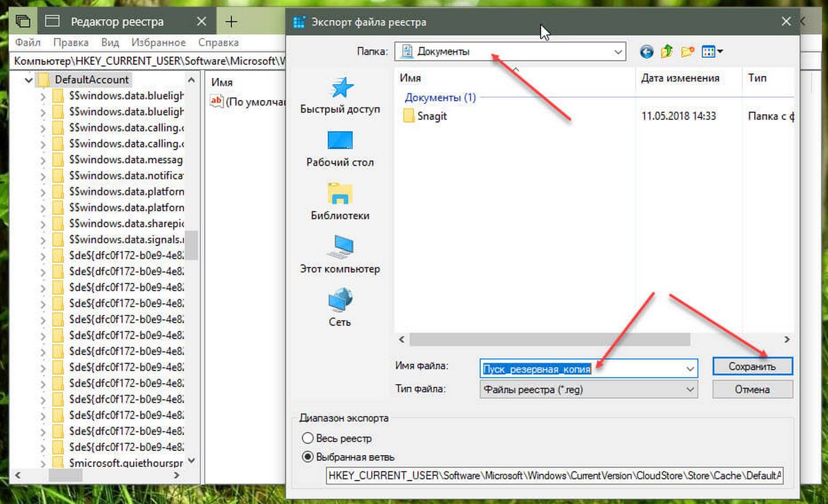
Task: Click the DefaultAccount folder icon
Action: click(x=44, y=79)
